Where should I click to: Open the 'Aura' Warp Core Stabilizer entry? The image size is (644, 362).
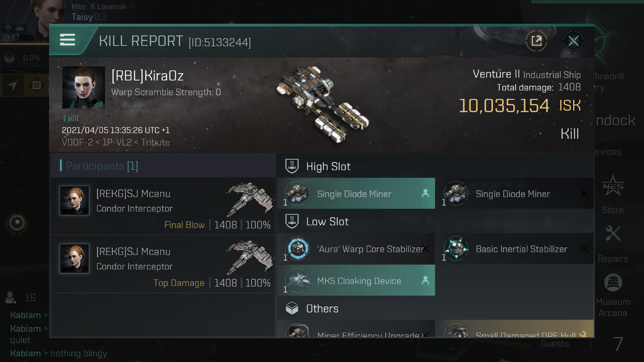tap(356, 249)
